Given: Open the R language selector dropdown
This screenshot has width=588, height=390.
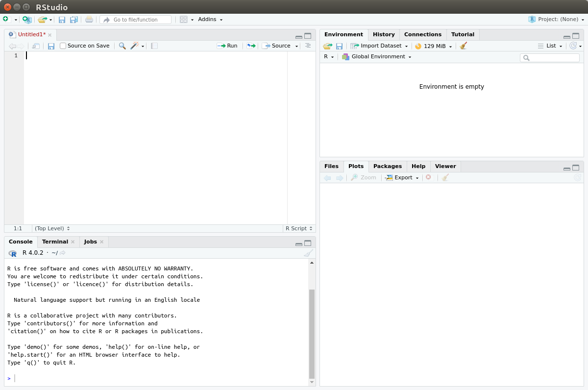Looking at the screenshot, I should point(329,57).
